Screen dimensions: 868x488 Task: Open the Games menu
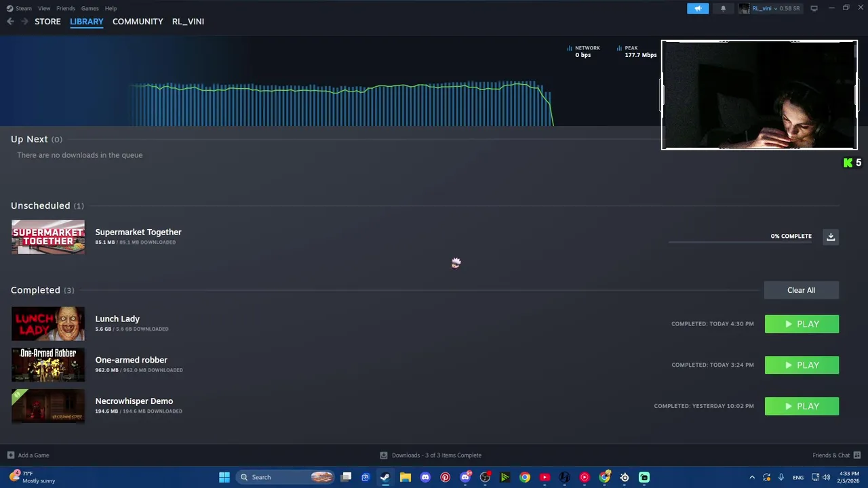pos(90,8)
